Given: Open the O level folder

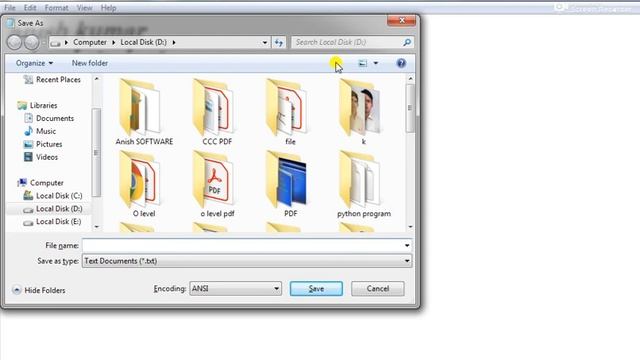Looking at the screenshot, I should click(144, 184).
